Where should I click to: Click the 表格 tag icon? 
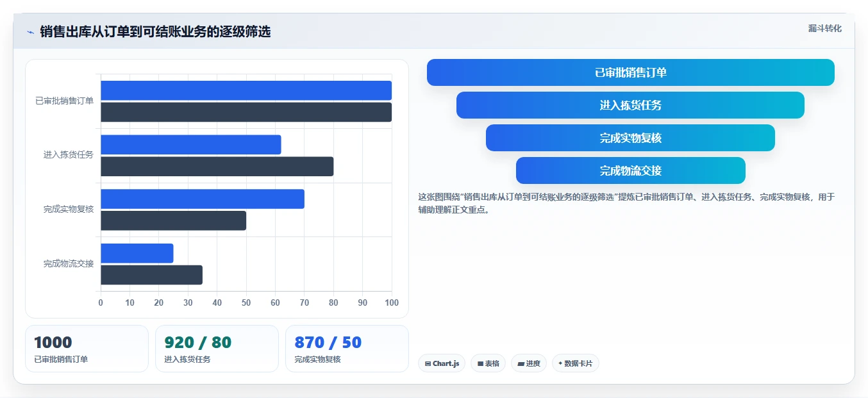click(480, 363)
